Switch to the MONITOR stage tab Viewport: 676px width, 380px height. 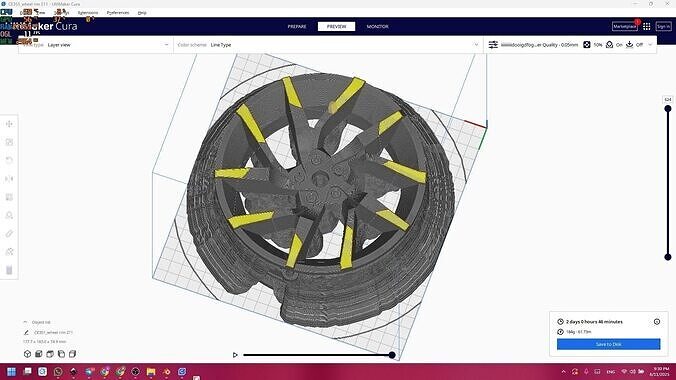tap(377, 26)
